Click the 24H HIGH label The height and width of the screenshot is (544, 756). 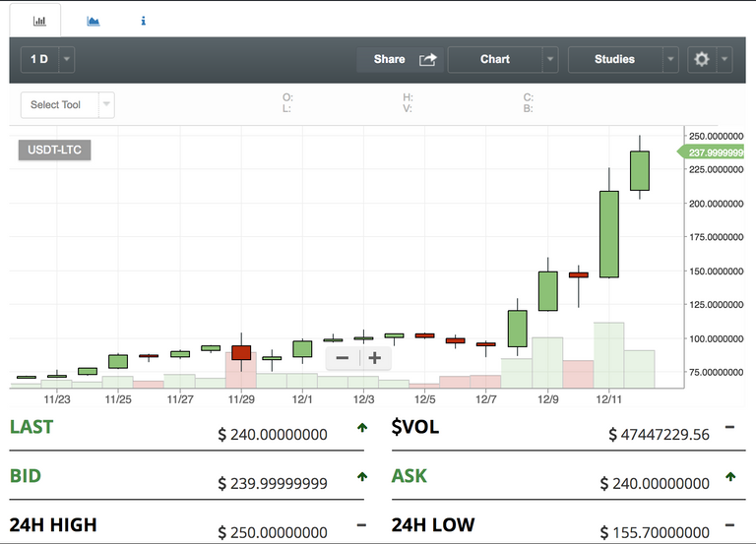[x=53, y=524]
